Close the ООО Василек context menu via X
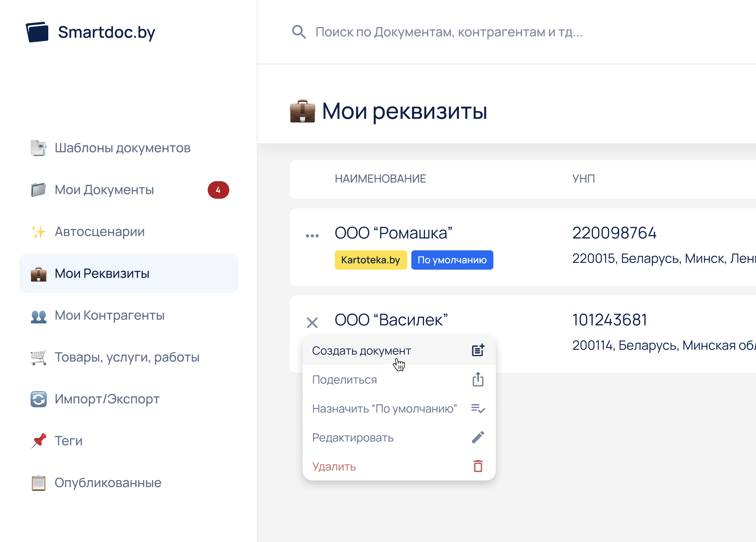The image size is (756, 542). [x=312, y=323]
